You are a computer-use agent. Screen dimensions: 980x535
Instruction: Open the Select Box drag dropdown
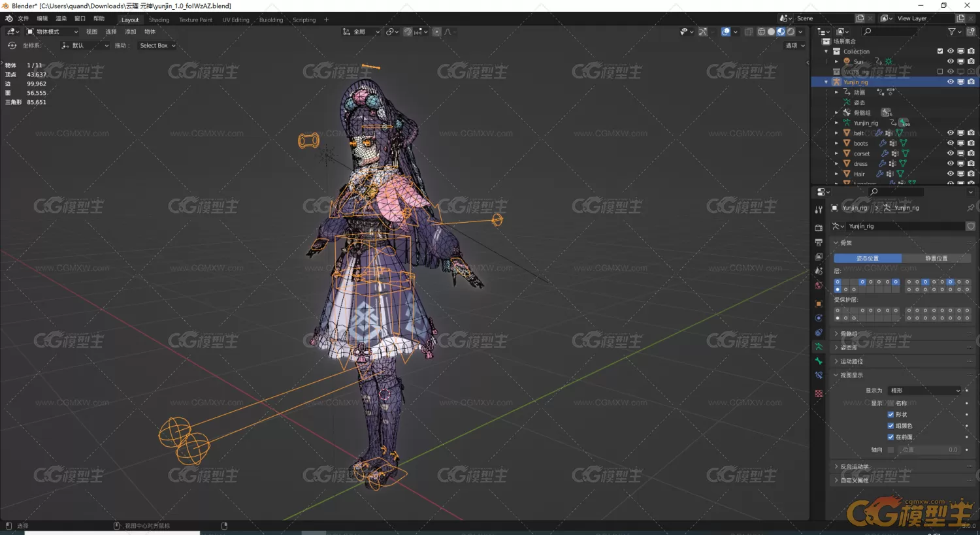tap(157, 46)
